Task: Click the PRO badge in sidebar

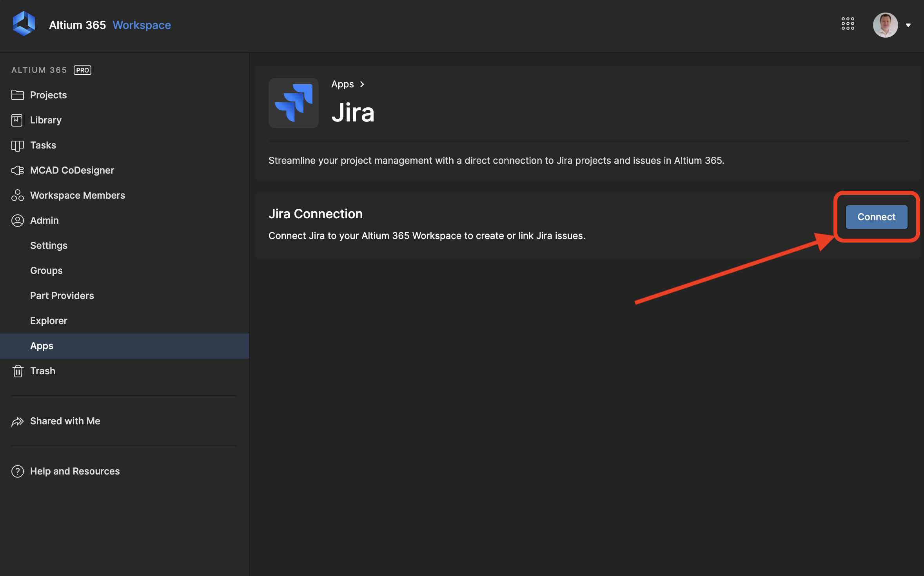Action: click(82, 70)
